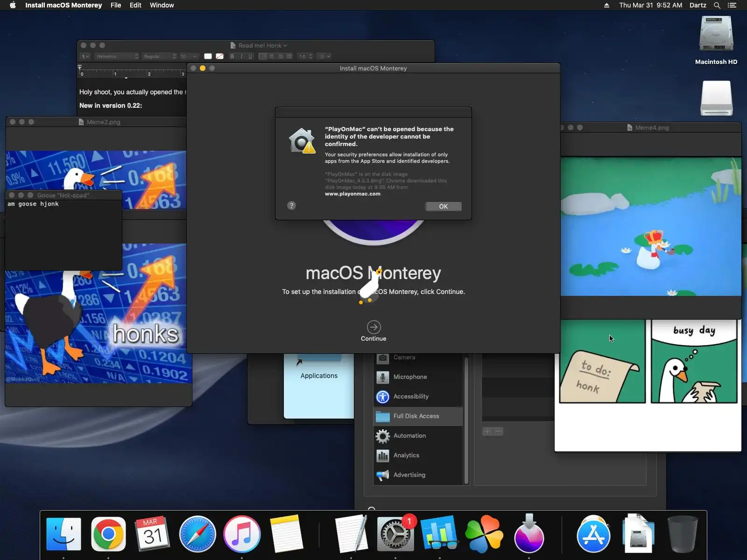The image size is (747, 560).
Task: Open the File menu
Action: tap(116, 5)
